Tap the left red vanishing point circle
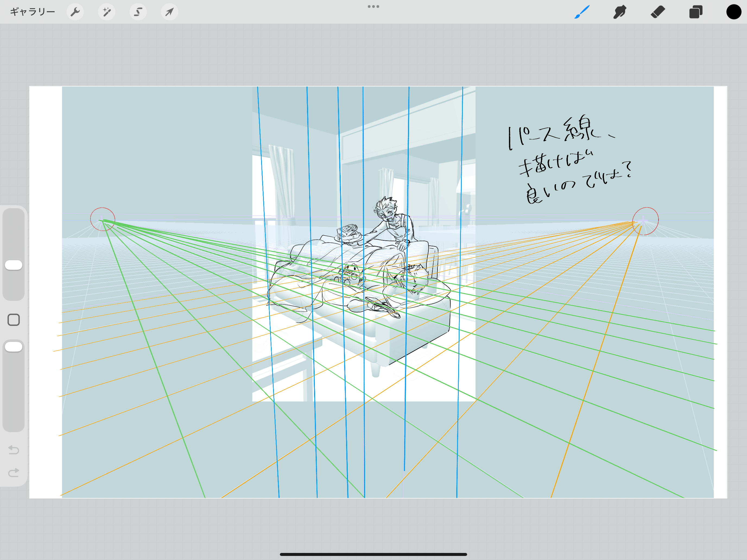747x560 pixels. coord(103,219)
